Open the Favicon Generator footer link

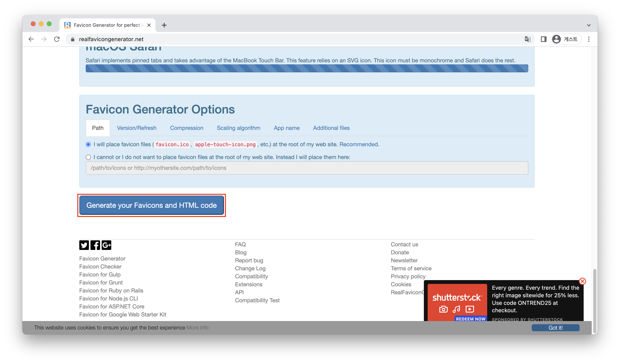point(102,259)
